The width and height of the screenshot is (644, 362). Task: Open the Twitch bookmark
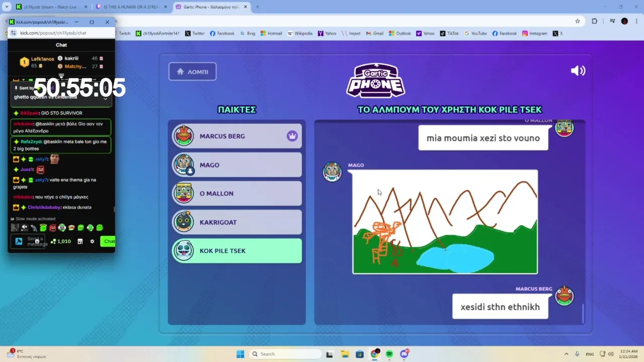[x=124, y=33]
